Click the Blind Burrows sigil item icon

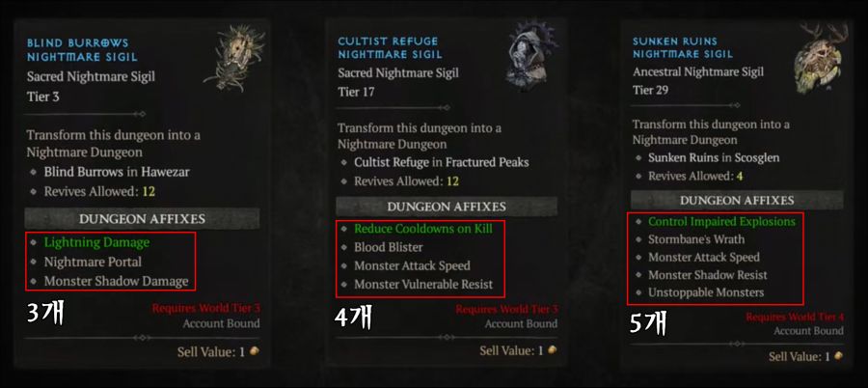pos(233,59)
